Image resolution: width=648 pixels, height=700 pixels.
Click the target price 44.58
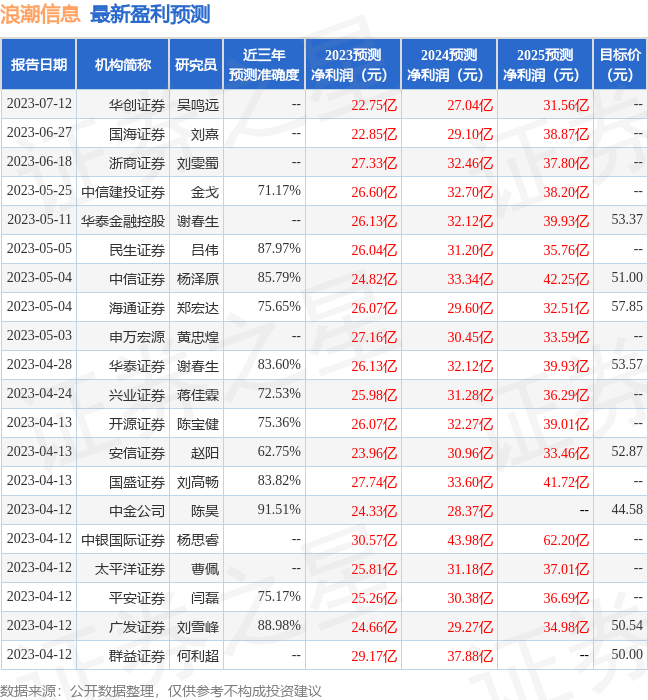(627, 510)
